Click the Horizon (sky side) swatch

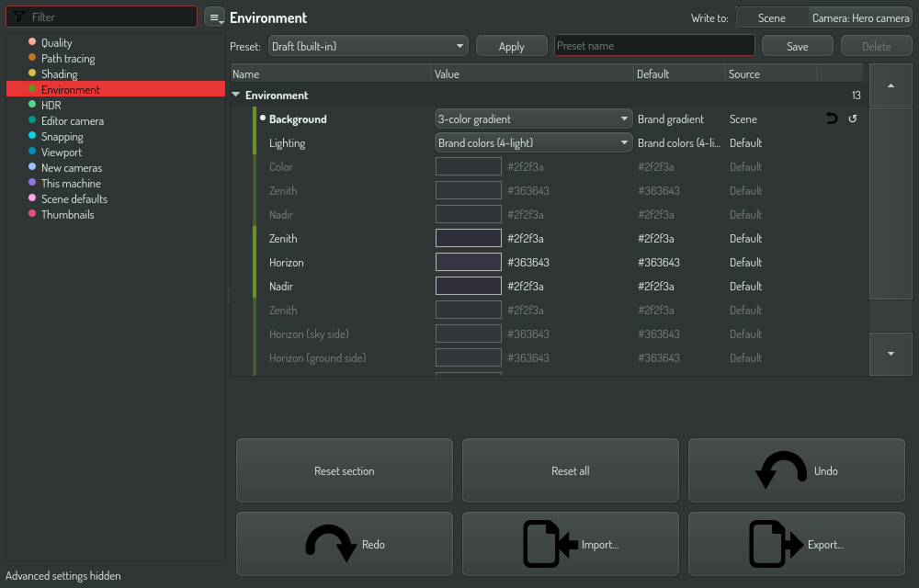click(469, 334)
